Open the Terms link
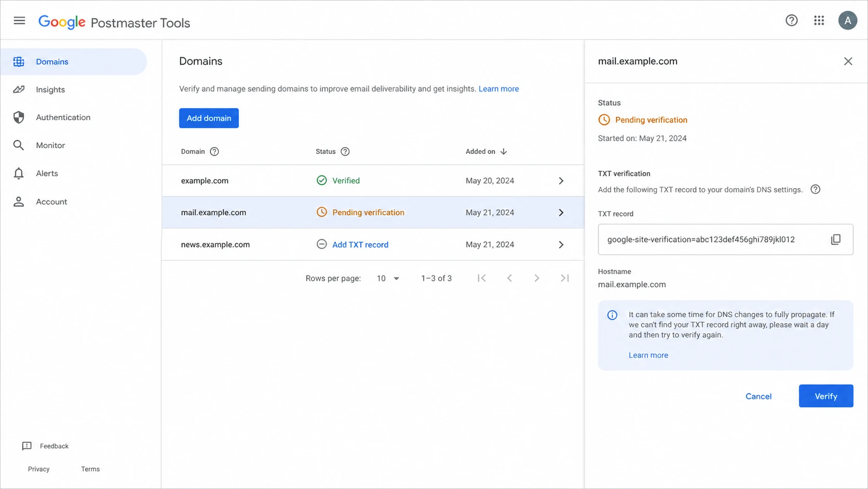The height and width of the screenshot is (489, 868). pyautogui.click(x=90, y=469)
